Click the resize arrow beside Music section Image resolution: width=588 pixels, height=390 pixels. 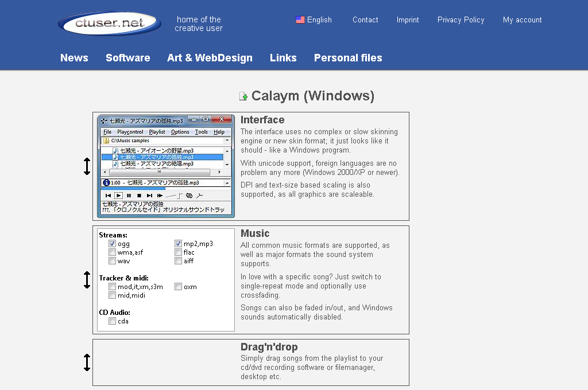pos(87,280)
